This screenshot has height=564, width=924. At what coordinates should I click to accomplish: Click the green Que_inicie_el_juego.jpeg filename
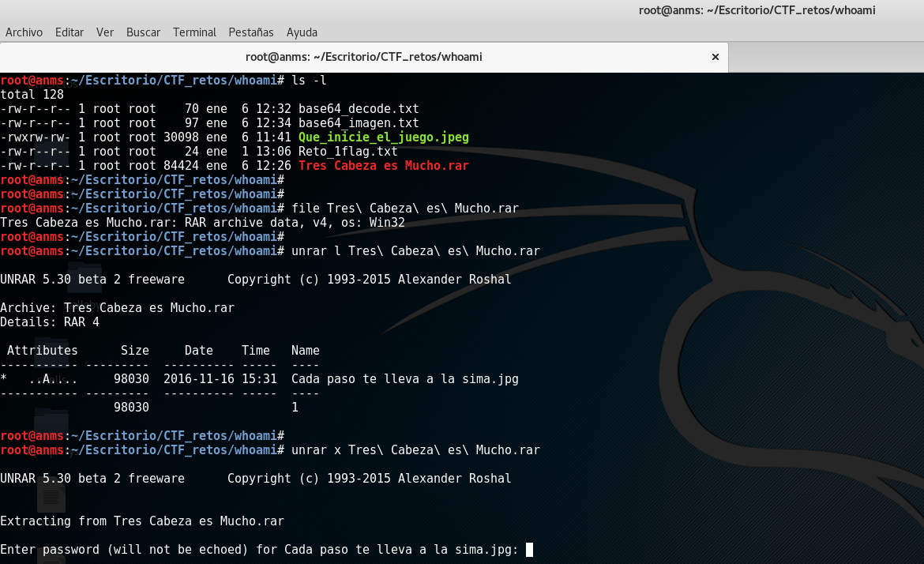(x=383, y=137)
